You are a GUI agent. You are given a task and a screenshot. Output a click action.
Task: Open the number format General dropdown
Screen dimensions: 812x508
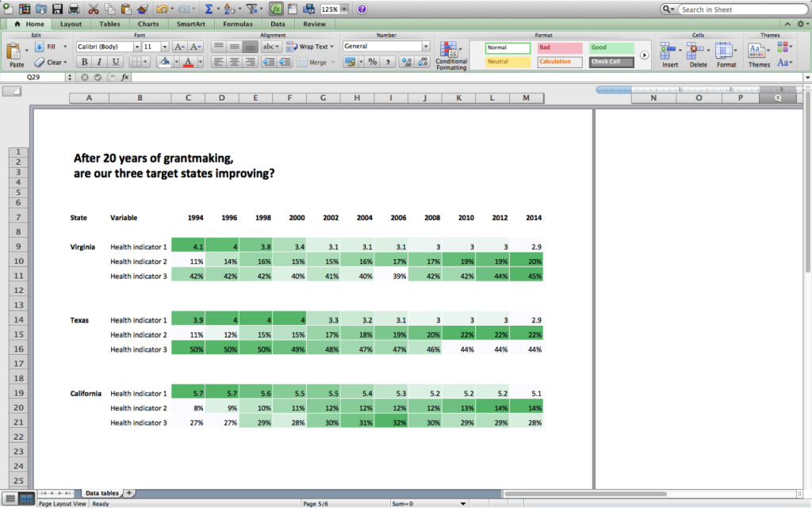[x=426, y=46]
